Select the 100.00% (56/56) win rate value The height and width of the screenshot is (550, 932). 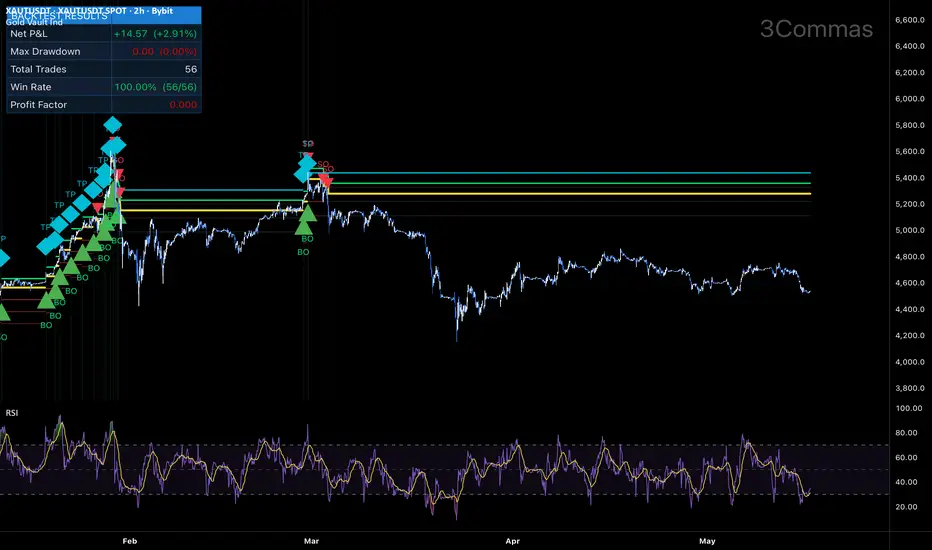pos(156,87)
